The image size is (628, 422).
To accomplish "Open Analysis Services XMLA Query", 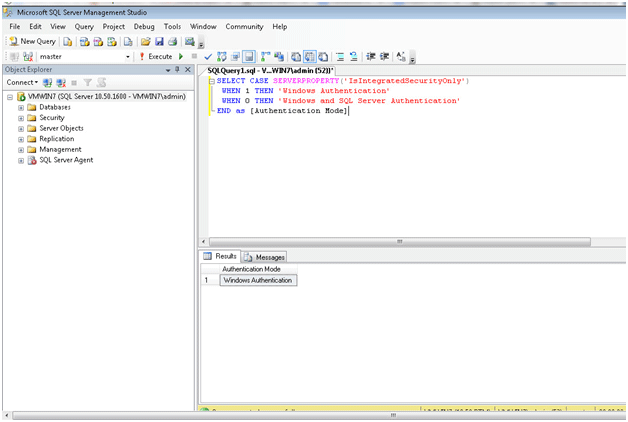I will click(112, 42).
